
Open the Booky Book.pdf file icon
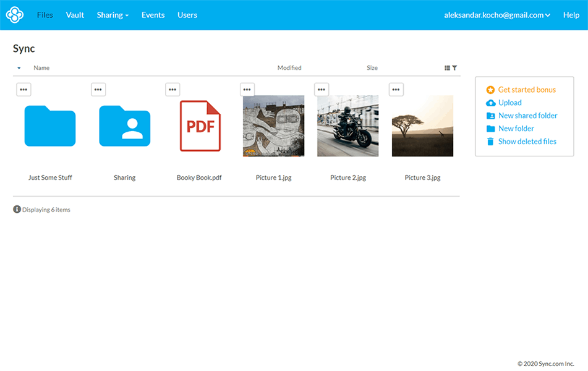pyautogui.click(x=200, y=126)
